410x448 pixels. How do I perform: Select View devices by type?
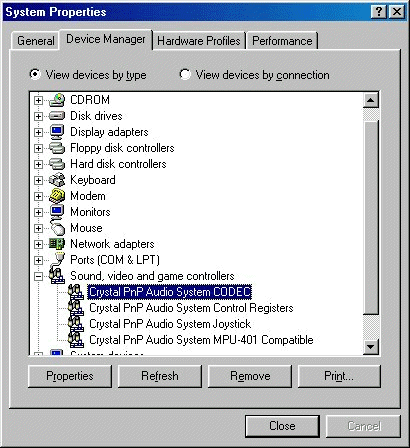(88, 75)
